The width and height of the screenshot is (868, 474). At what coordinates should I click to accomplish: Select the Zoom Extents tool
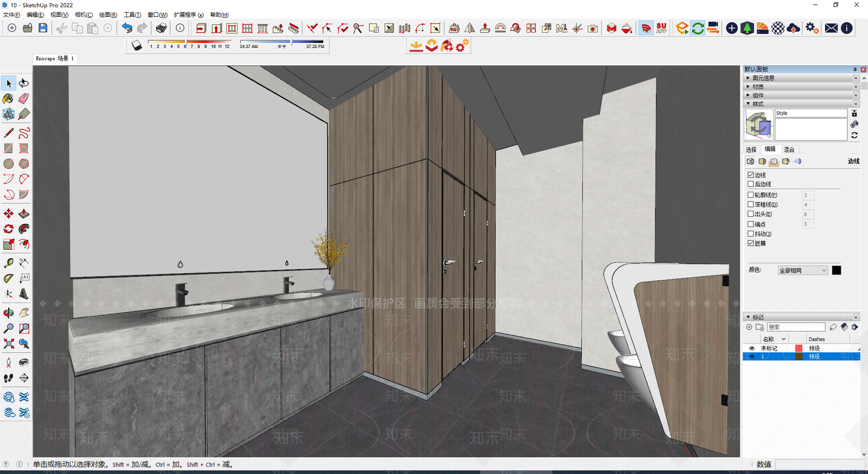tap(9, 344)
